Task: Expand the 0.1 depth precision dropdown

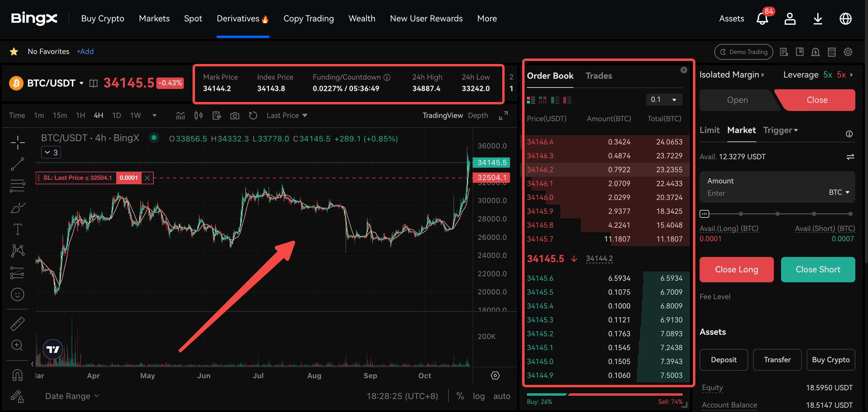Action: (663, 100)
